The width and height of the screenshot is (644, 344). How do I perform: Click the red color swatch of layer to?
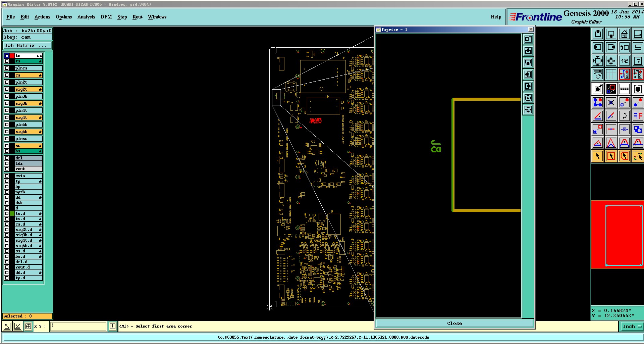(12, 56)
